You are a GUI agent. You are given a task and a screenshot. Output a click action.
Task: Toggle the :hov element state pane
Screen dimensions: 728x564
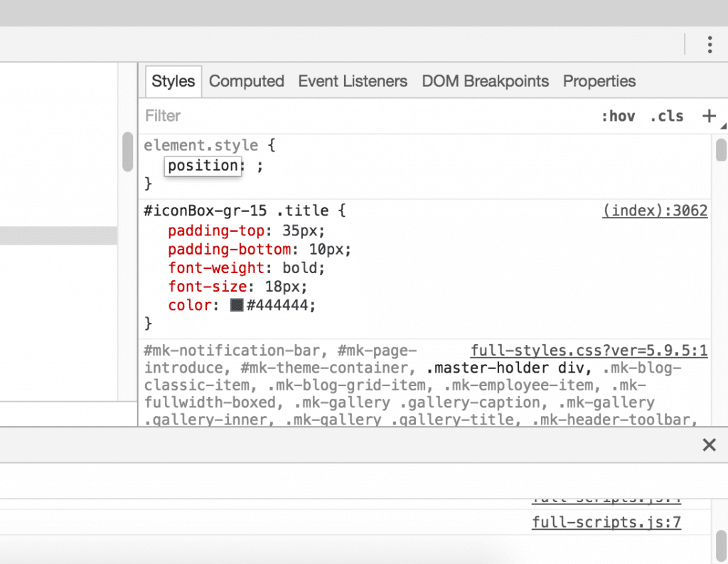coord(618,115)
